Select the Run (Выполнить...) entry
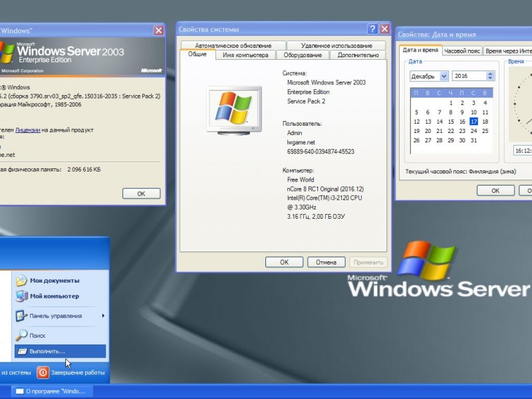This screenshot has height=399, width=532. (60, 351)
